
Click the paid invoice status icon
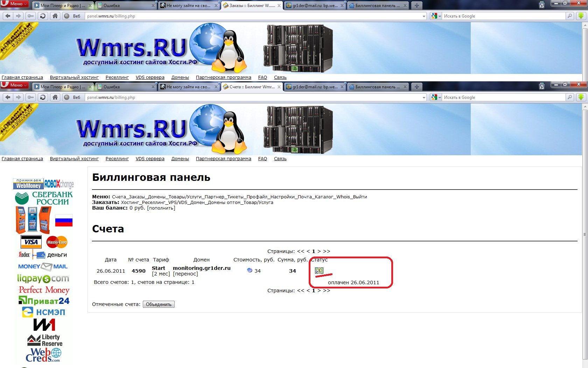pos(319,271)
